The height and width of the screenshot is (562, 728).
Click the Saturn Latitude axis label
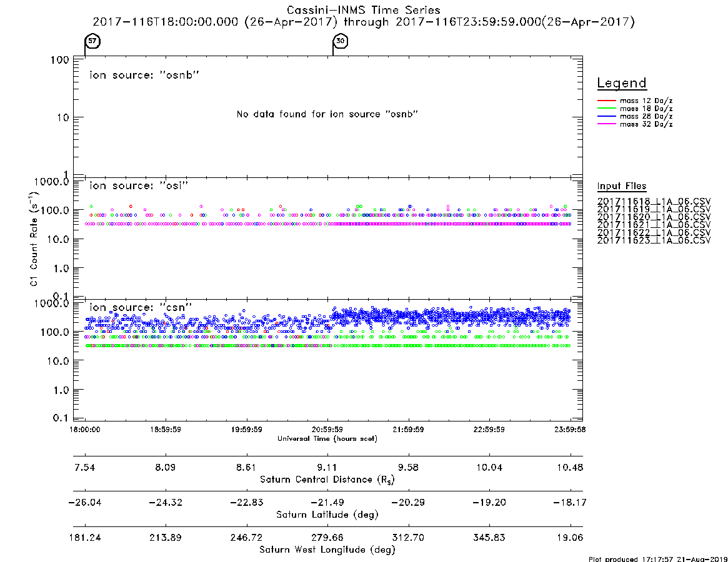[327, 515]
